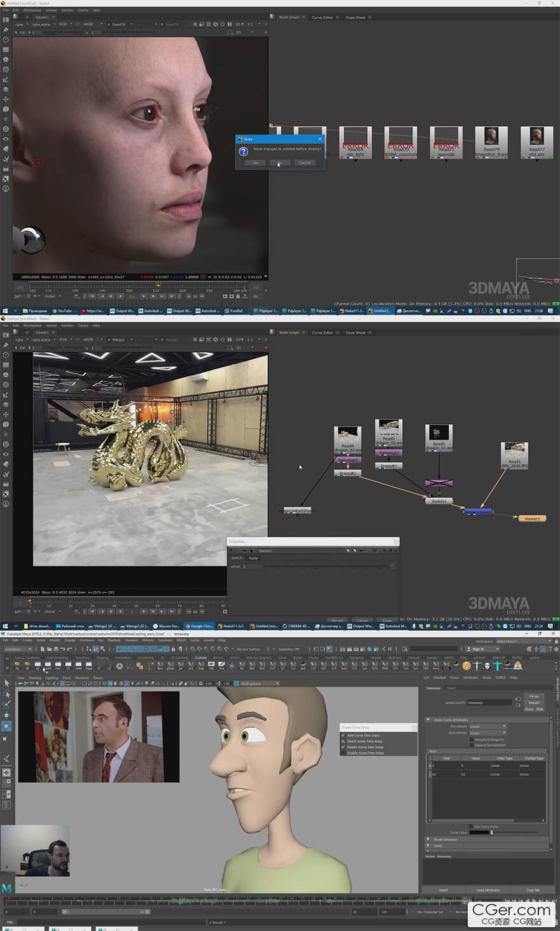The width and height of the screenshot is (560, 931).
Task: Click the Viewer1 node in the node graph
Action: pyautogui.click(x=531, y=518)
